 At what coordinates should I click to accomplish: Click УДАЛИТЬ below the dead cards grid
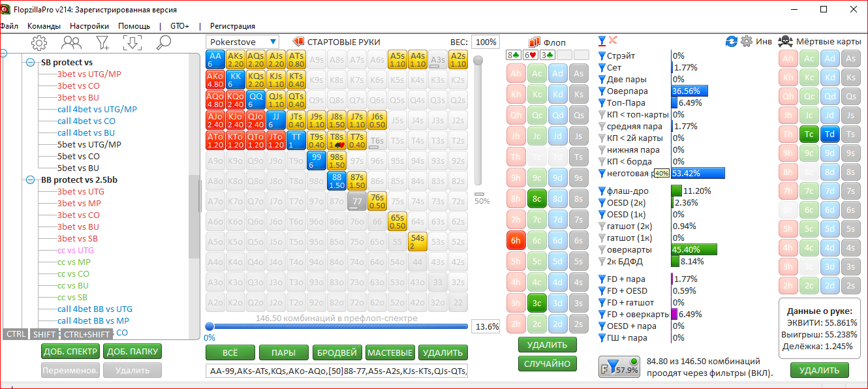[x=820, y=370]
